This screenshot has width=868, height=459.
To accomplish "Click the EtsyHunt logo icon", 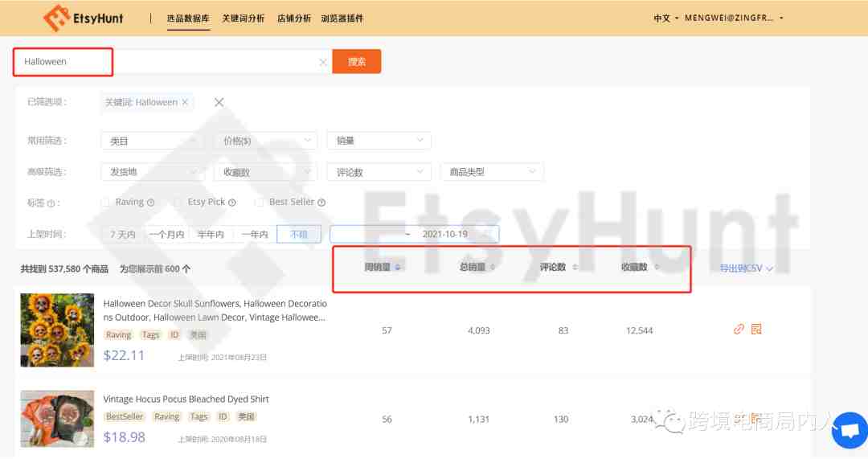I will click(x=56, y=18).
